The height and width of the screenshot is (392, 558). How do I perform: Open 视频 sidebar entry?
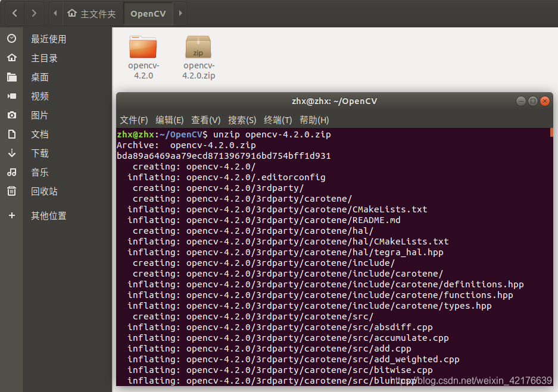40,96
